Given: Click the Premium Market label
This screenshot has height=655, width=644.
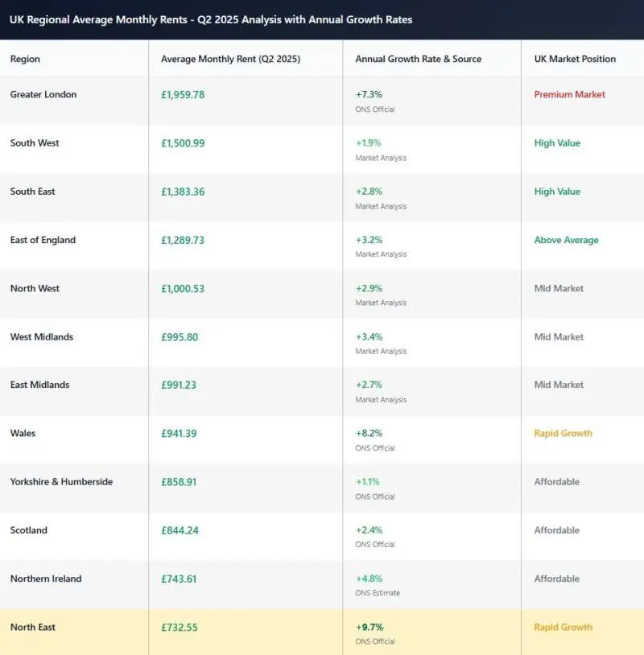Looking at the screenshot, I should tap(569, 95).
